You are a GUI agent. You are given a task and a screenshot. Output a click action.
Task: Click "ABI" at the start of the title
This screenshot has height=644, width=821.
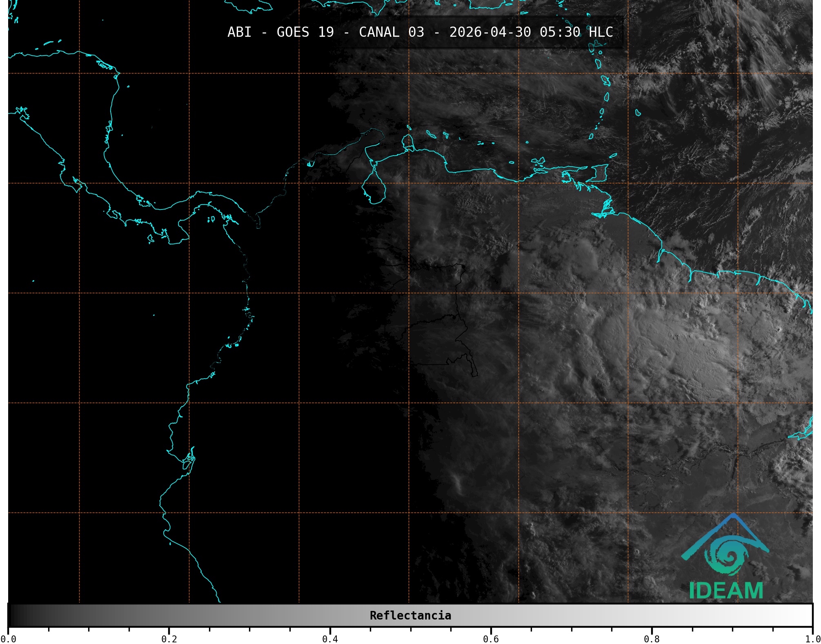(239, 32)
